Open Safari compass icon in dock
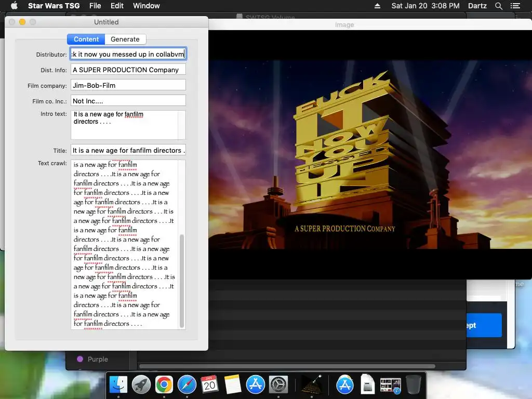Viewport: 532px width, 399px height. [187, 385]
